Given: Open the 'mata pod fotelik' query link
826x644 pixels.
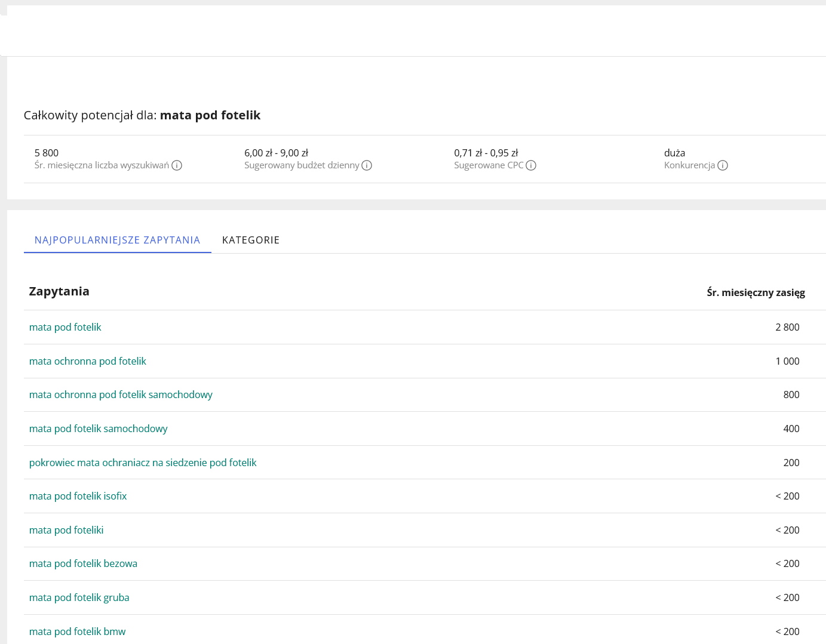Looking at the screenshot, I should tap(65, 327).
